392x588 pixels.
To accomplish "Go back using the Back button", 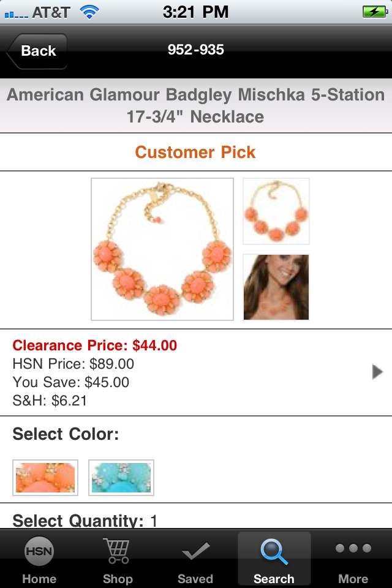I will point(37,51).
